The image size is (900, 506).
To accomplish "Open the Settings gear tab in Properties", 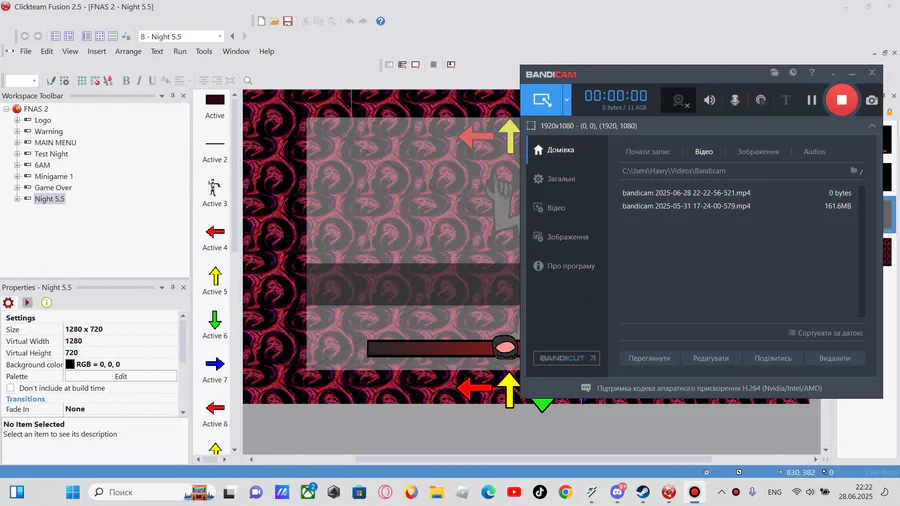I will coord(9,302).
